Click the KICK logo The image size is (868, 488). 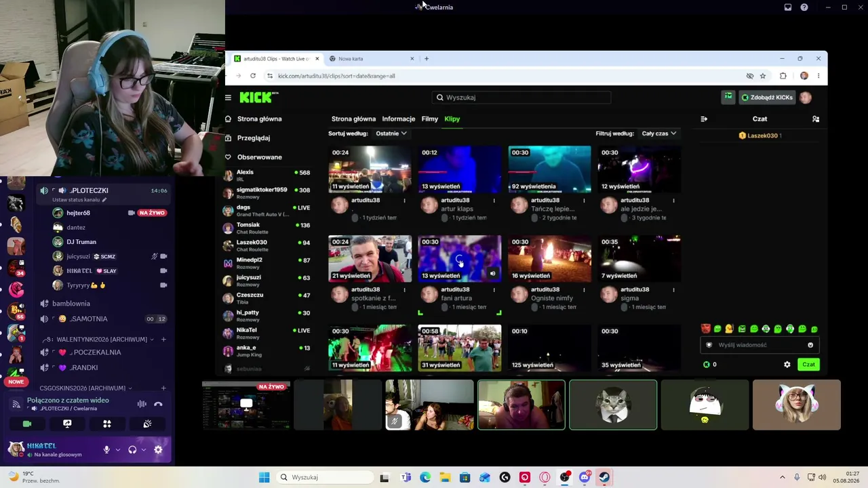pos(259,98)
